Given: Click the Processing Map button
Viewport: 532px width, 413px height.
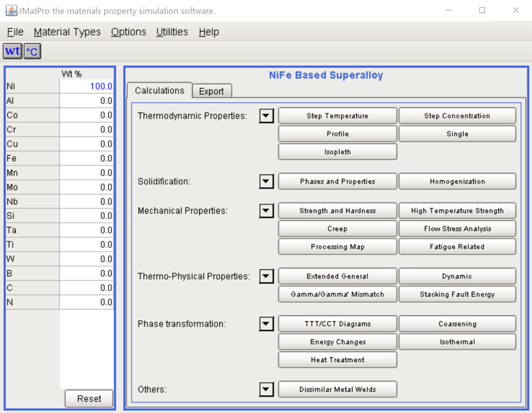Looking at the screenshot, I should [337, 247].
